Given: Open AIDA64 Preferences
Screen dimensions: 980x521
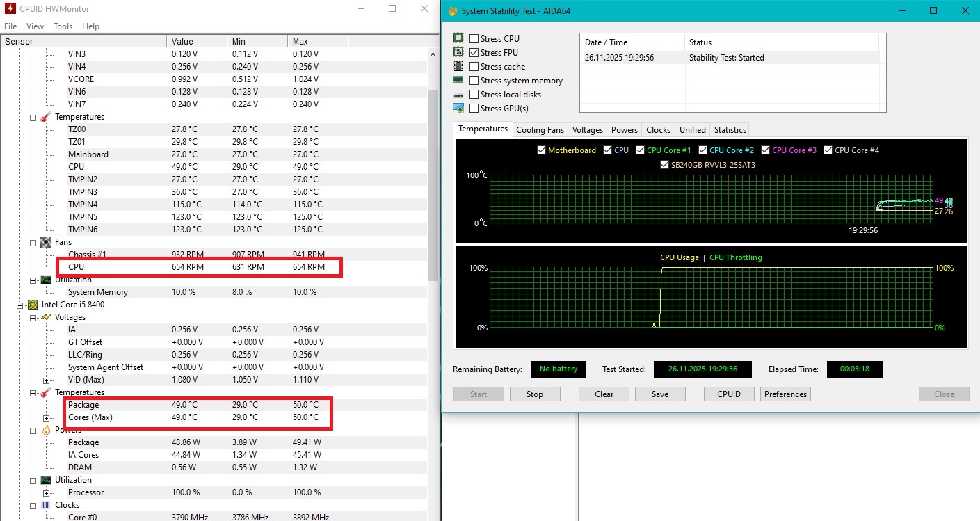Looking at the screenshot, I should [x=786, y=394].
